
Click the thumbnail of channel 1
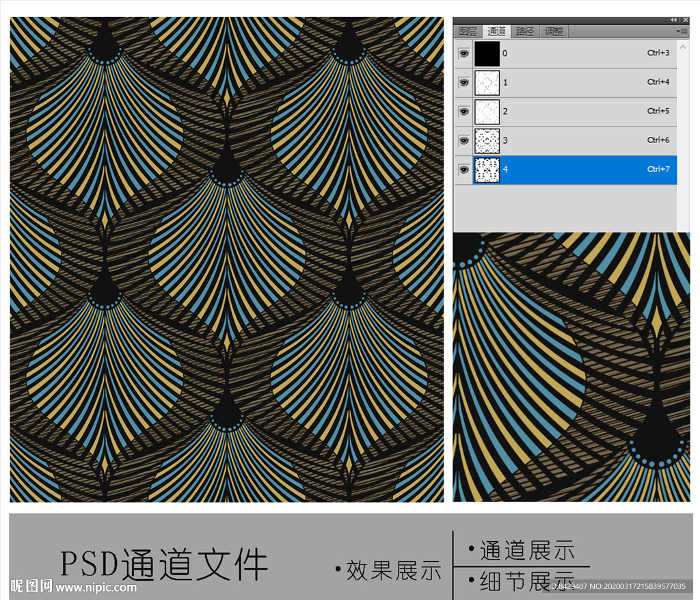click(487, 83)
